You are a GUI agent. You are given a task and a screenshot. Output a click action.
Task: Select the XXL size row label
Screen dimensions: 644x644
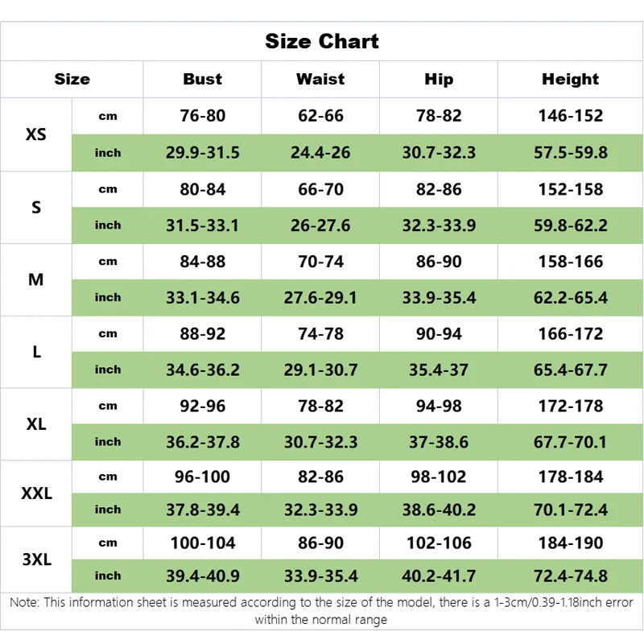tap(36, 493)
